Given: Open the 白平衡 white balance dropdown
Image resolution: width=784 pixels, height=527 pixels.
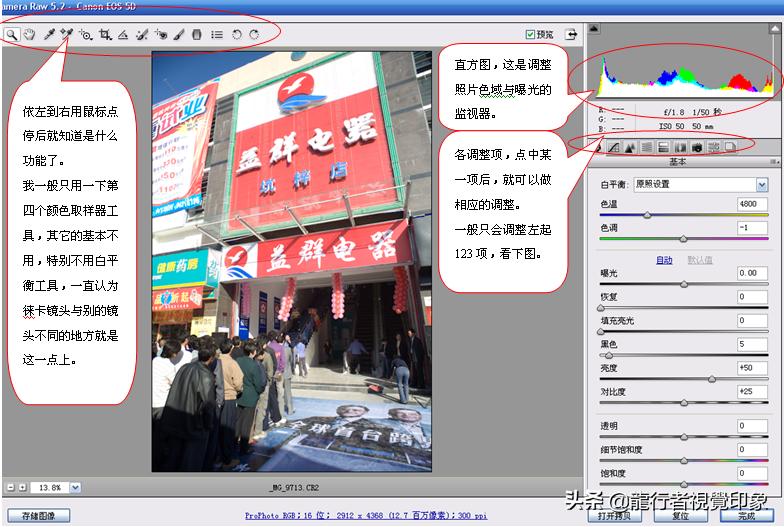Looking at the screenshot, I should coord(700,184).
